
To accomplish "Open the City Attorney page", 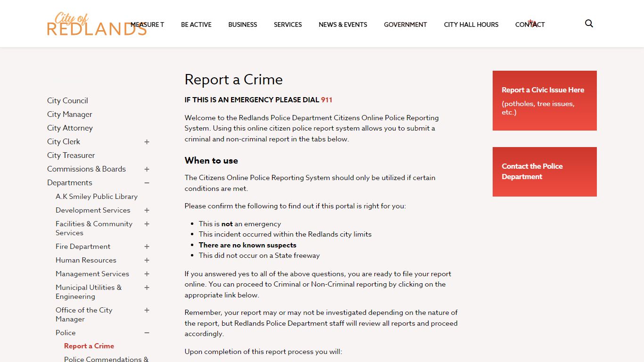I will 70,128.
